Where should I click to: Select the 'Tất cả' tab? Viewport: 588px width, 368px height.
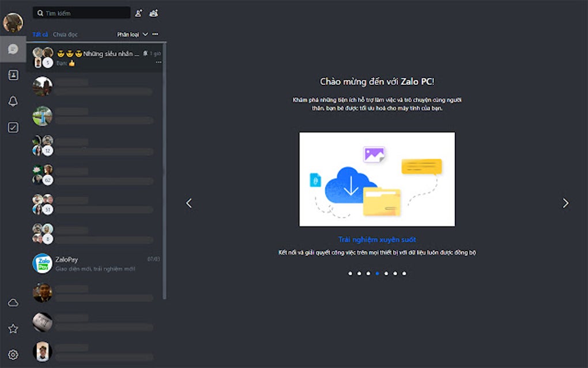coord(40,34)
